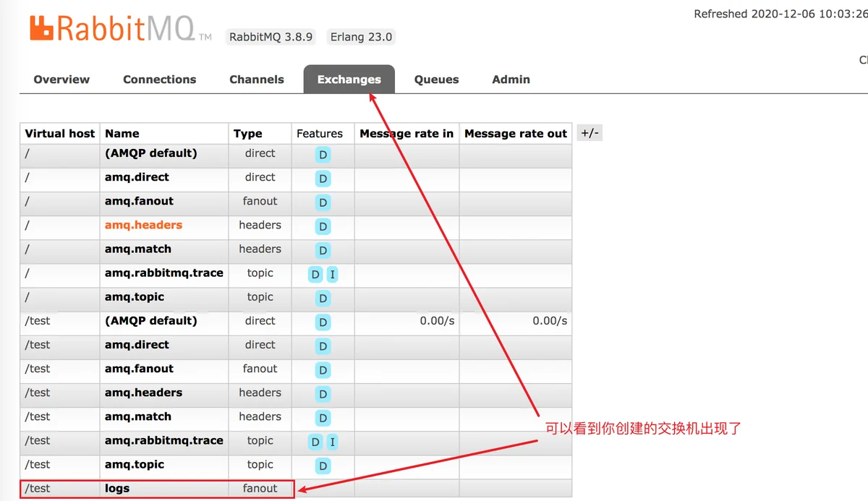Screen dimensions: 868x501
Task: Click the D badge of / amq.headers
Action: click(x=323, y=226)
